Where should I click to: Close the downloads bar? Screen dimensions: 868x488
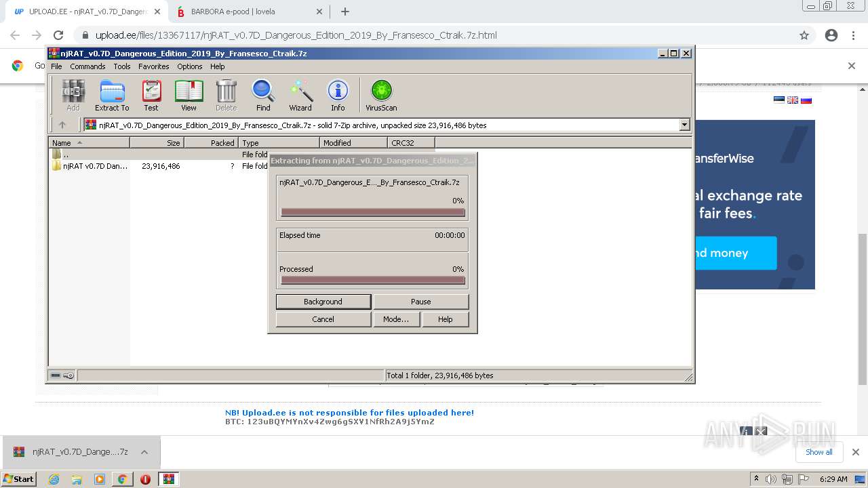855,452
